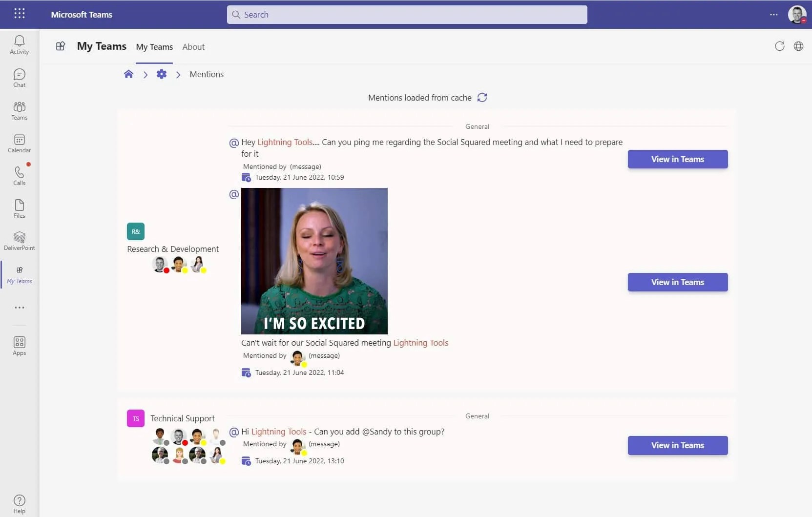Click Lightning Tools mention in 'Hey' message
812x517 pixels.
point(285,142)
